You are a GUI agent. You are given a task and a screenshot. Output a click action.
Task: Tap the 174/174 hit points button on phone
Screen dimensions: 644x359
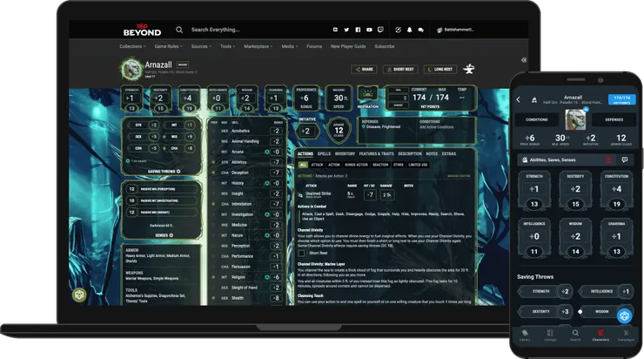point(622,99)
